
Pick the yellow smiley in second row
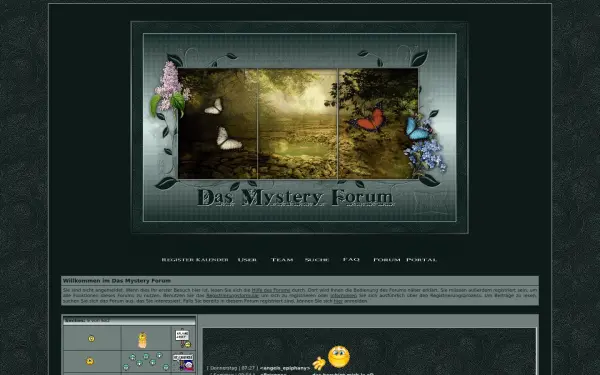[x=90, y=361]
